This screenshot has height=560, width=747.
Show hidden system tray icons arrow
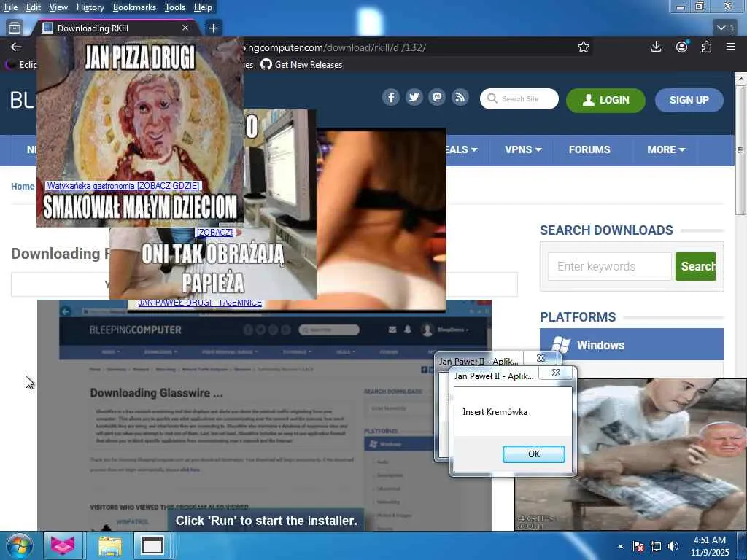(x=620, y=546)
